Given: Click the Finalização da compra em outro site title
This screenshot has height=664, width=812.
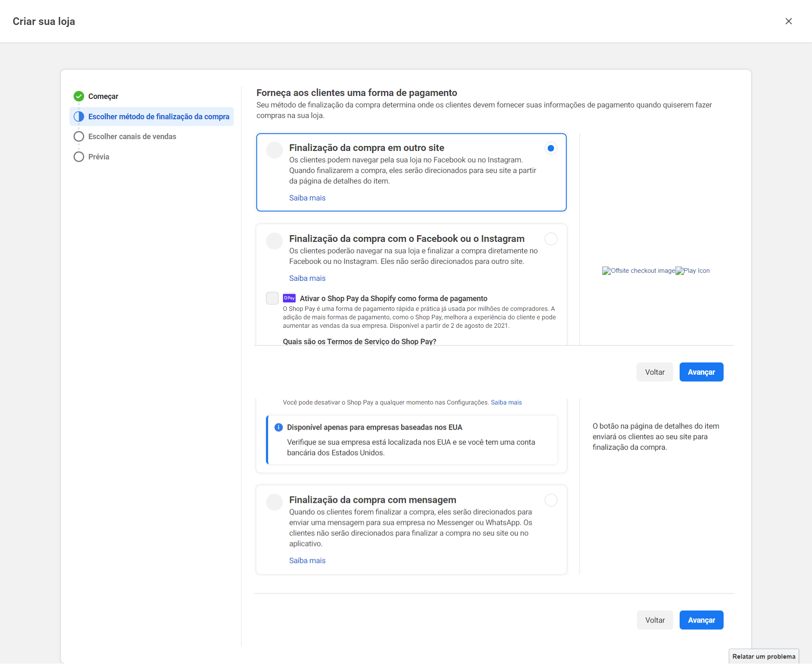Looking at the screenshot, I should click(x=367, y=148).
